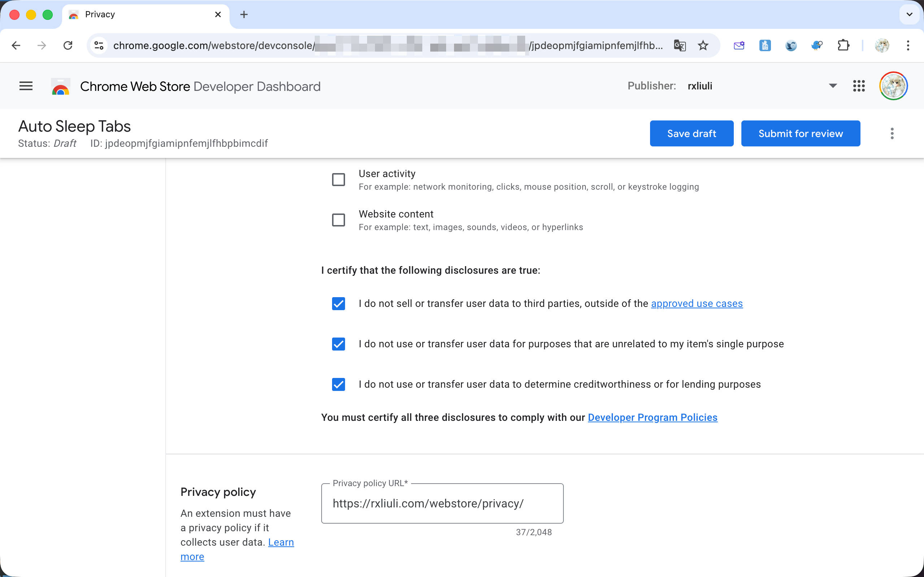
Task: Open item more options menu
Action: point(892,133)
